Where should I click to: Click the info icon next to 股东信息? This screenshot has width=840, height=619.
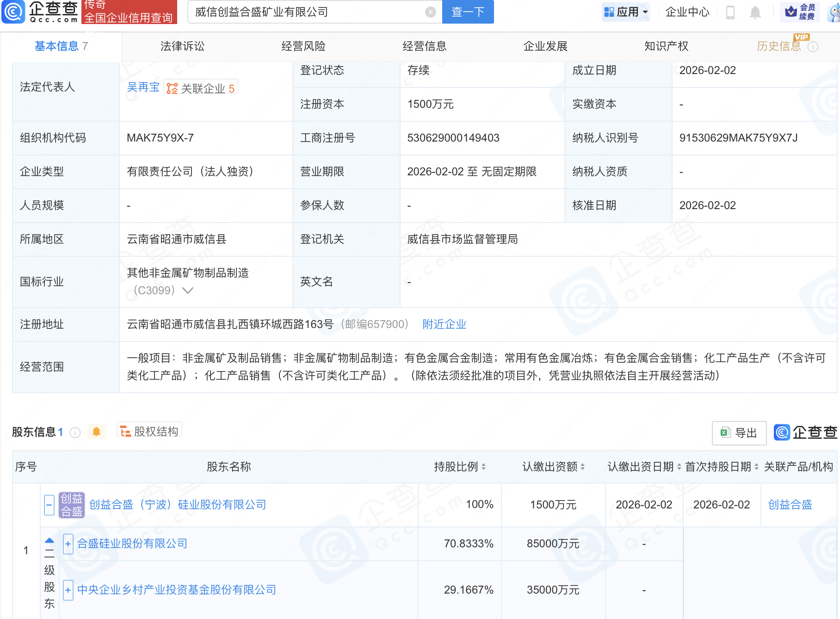pyautogui.click(x=75, y=433)
